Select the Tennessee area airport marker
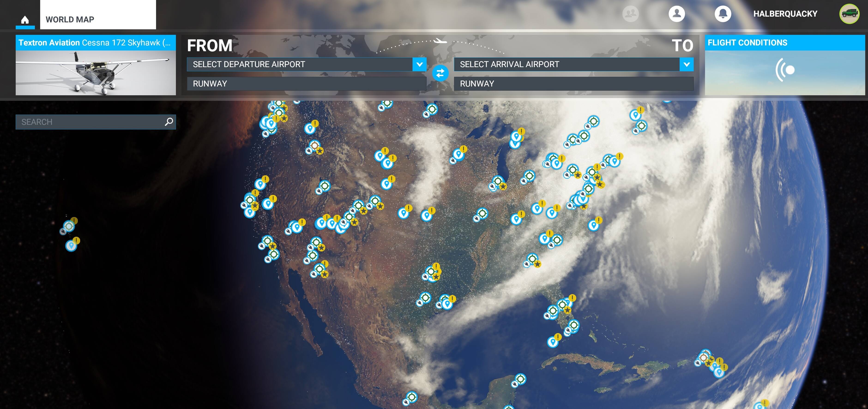 tap(482, 213)
